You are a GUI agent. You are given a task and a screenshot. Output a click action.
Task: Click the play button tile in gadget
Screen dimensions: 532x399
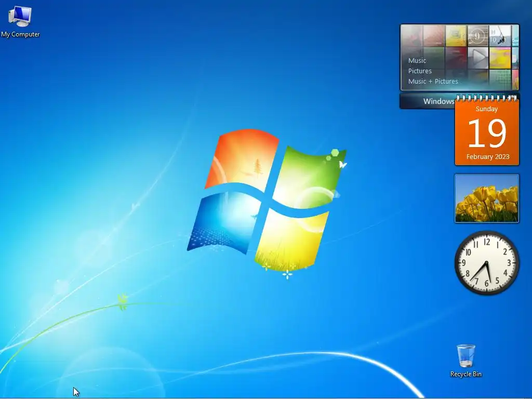478,57
